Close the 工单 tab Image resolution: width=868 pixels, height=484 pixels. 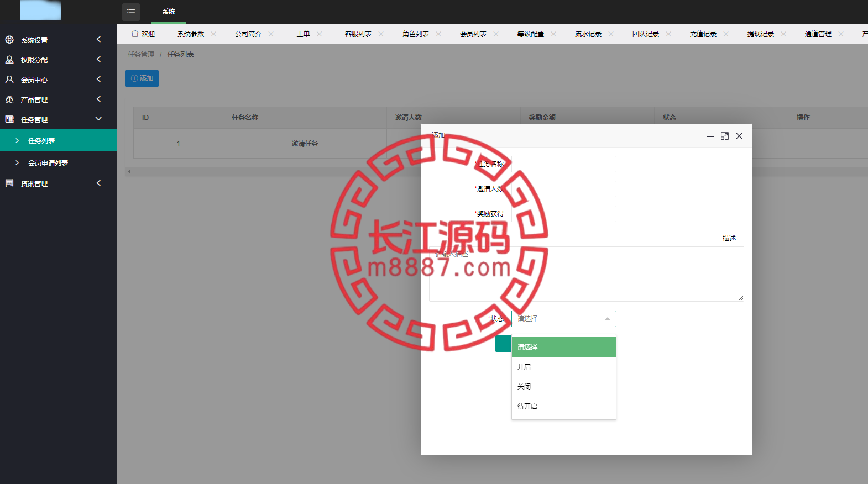[319, 34]
